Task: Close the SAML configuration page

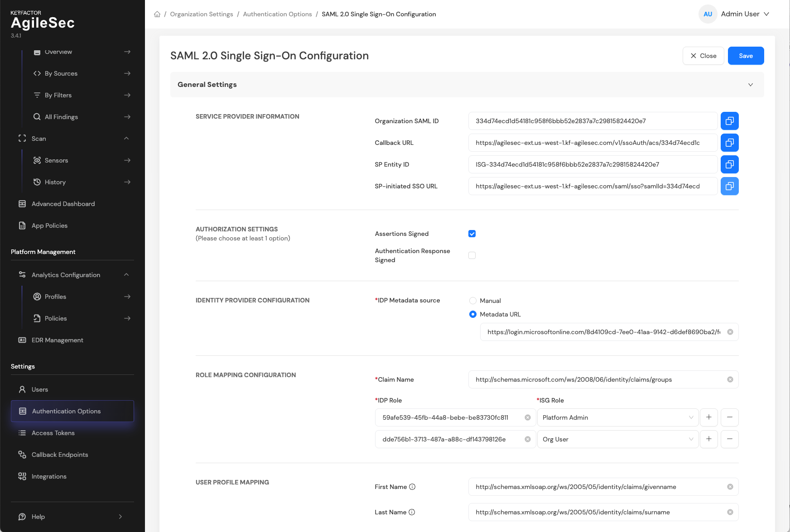Action: [703, 56]
